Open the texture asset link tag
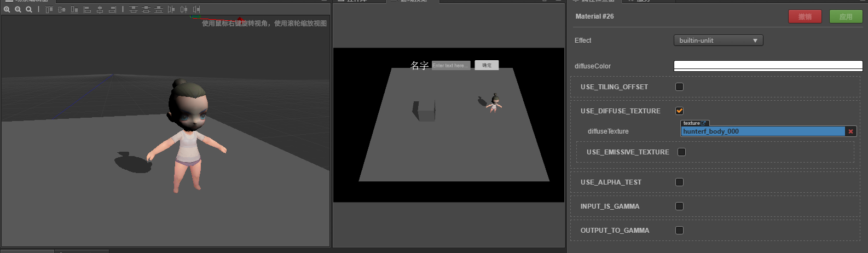Image resolution: width=868 pixels, height=253 pixels. click(x=695, y=123)
